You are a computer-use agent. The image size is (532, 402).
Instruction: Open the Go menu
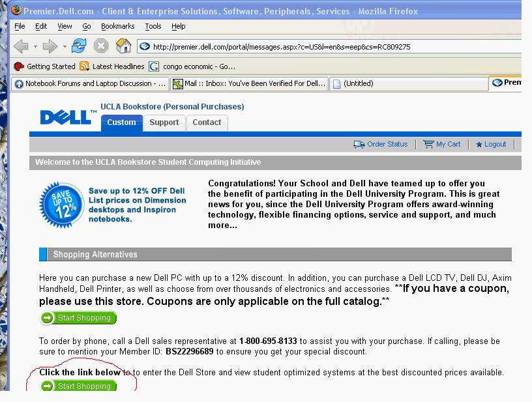click(x=87, y=26)
